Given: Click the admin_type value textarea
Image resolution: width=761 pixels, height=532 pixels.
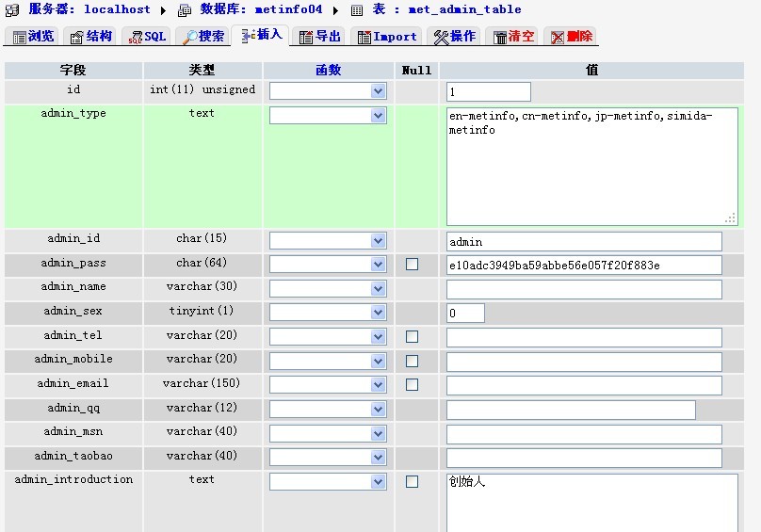Looking at the screenshot, I should tap(592, 167).
